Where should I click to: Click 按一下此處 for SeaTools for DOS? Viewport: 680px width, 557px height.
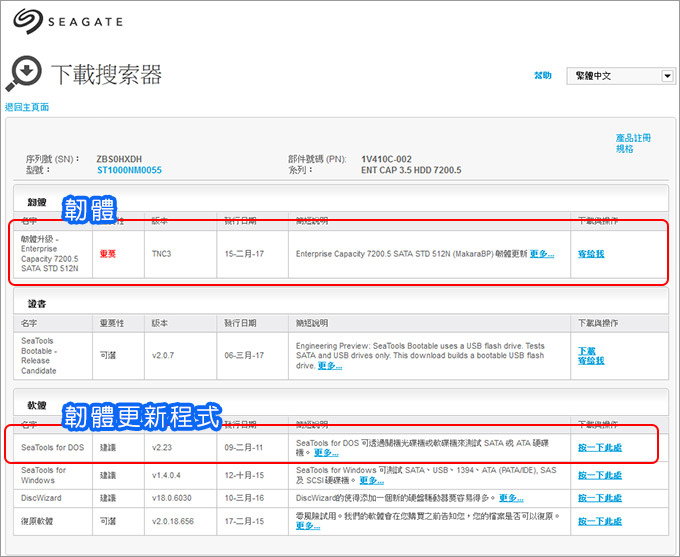click(600, 448)
